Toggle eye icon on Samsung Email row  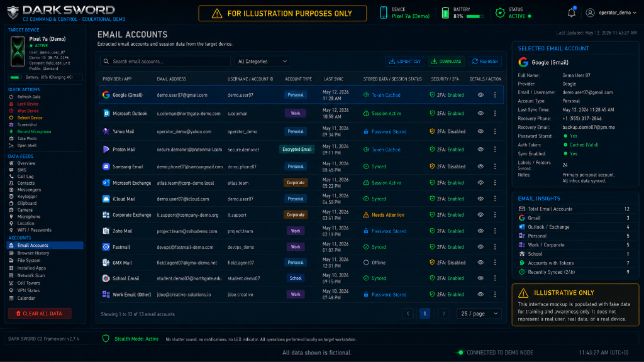[480, 166]
